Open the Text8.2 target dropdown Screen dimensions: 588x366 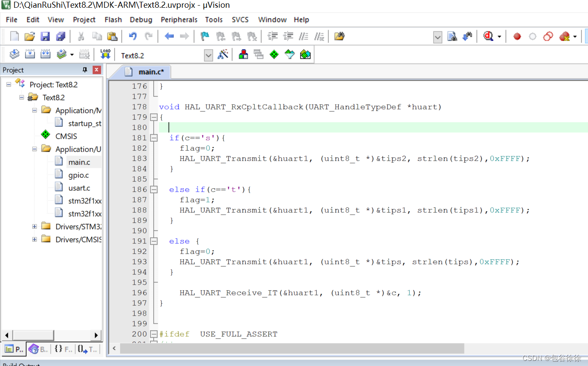(208, 55)
